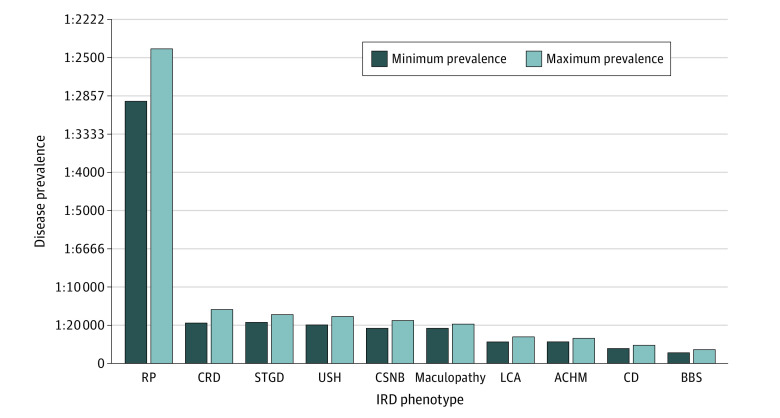Image resolution: width=780 pixels, height=418 pixels.
Task: Click the RP maximum prevalence bar
Action: click(x=161, y=205)
